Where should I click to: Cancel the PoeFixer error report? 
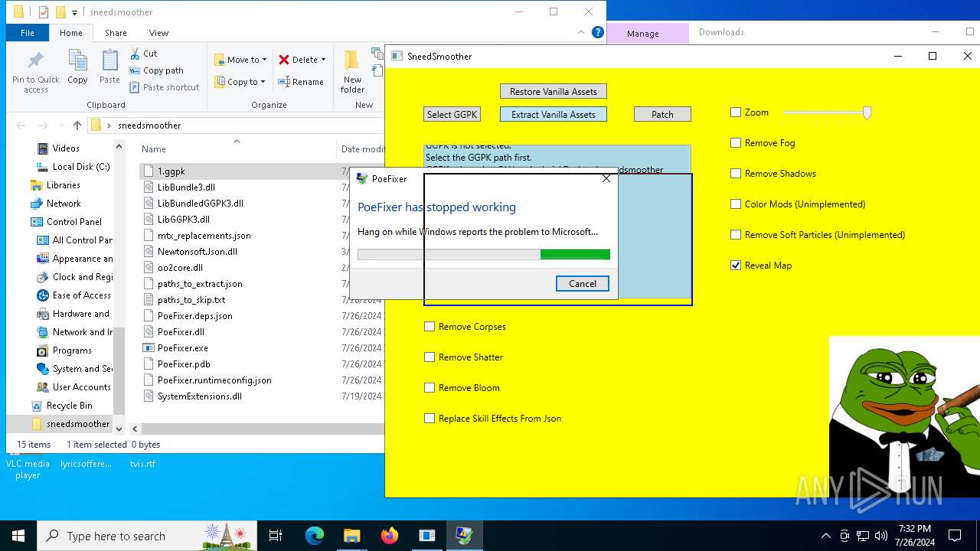(582, 283)
